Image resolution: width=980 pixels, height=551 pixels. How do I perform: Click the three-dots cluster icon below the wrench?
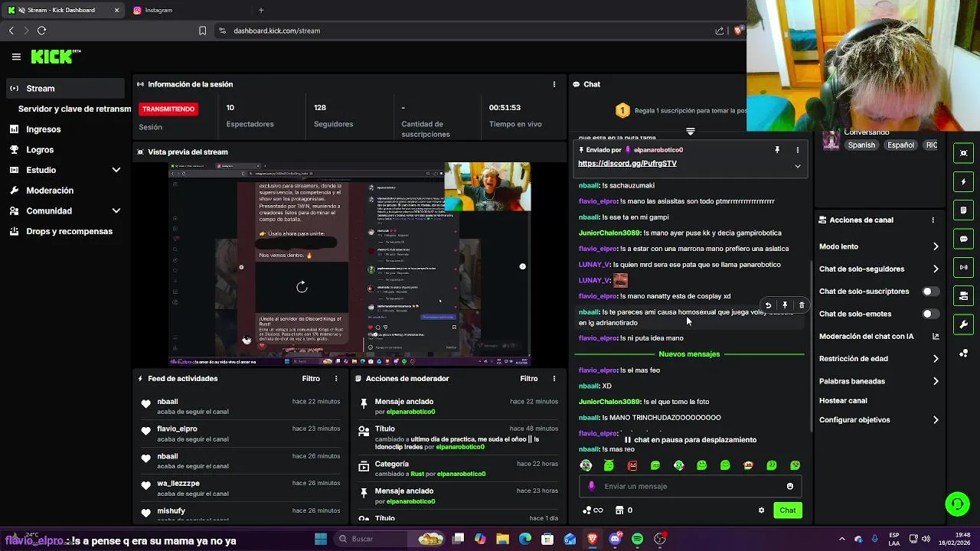963,353
